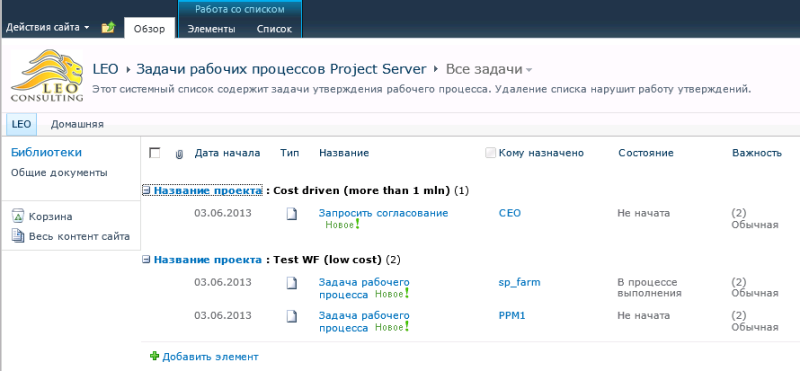Click the navigate up folder icon
The width and height of the screenshot is (800, 371).
[x=108, y=28]
